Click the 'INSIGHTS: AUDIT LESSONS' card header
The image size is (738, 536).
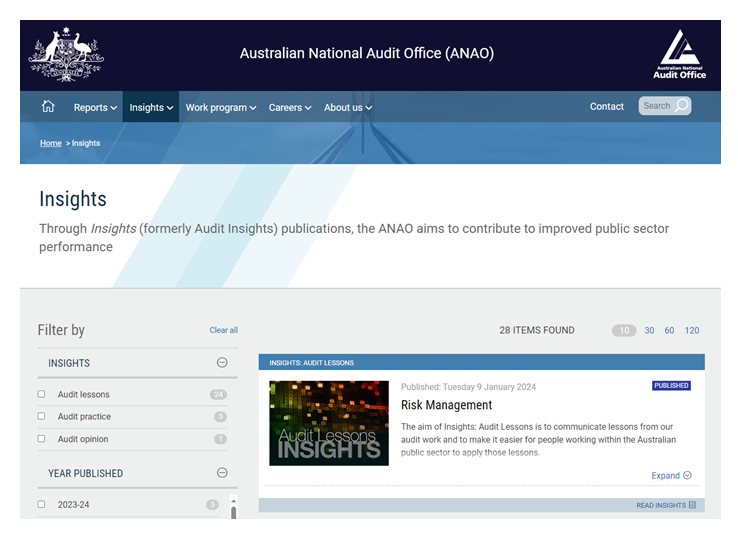(481, 362)
